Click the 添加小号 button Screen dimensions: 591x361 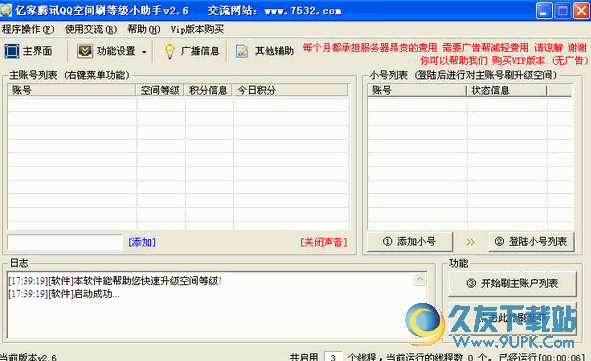pos(410,242)
